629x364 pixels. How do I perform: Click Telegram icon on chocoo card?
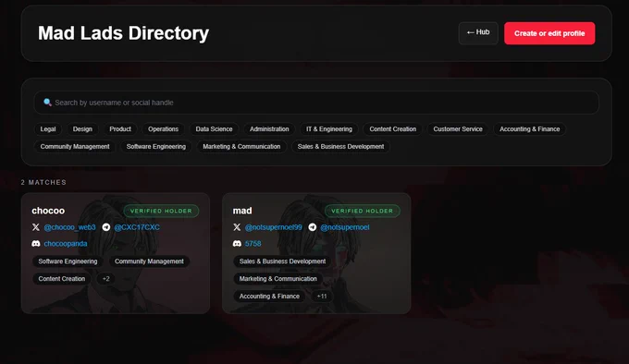tap(105, 227)
